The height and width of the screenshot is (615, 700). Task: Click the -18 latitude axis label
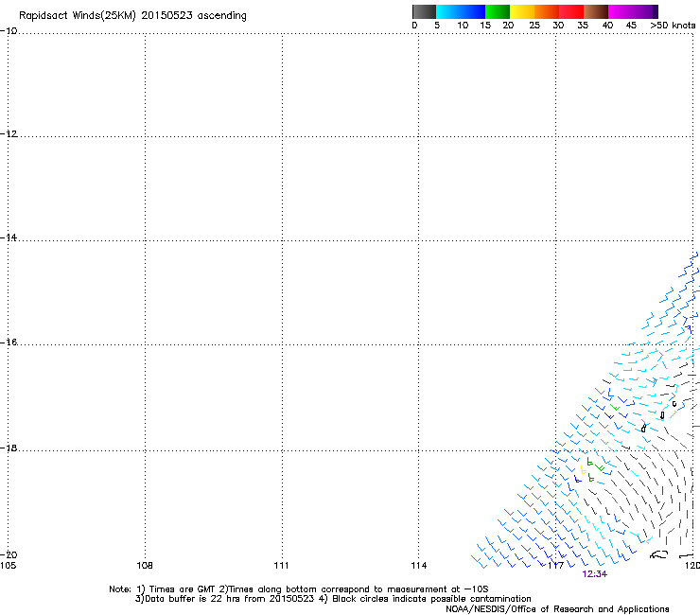pos(9,448)
